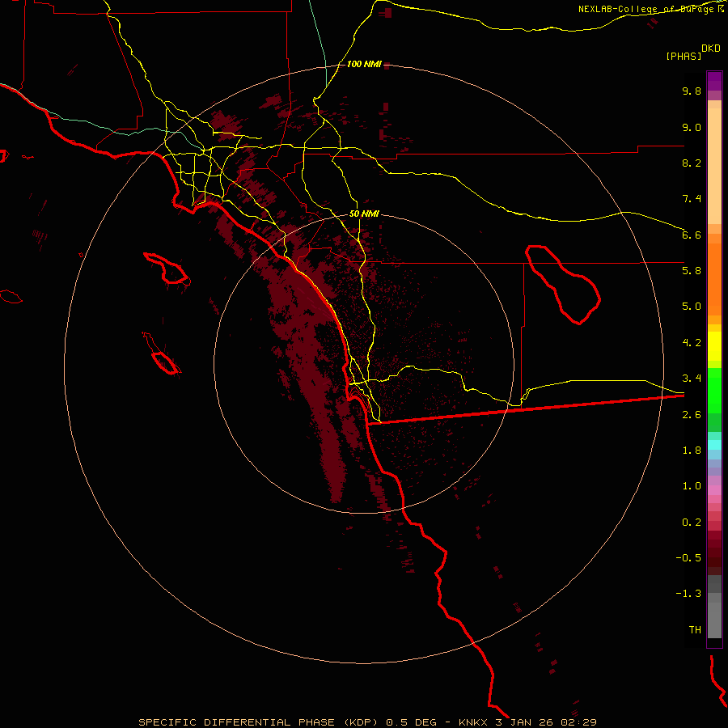Pick the orange band of the color bar
Image resolution: width=728 pixels, height=728 pixels.
[x=714, y=279]
